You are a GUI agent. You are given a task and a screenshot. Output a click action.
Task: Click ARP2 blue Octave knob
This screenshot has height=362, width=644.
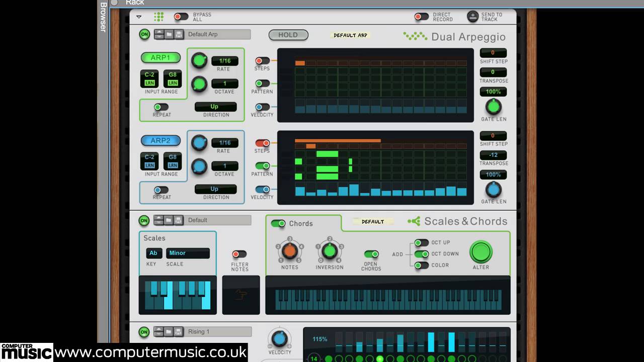point(199,166)
